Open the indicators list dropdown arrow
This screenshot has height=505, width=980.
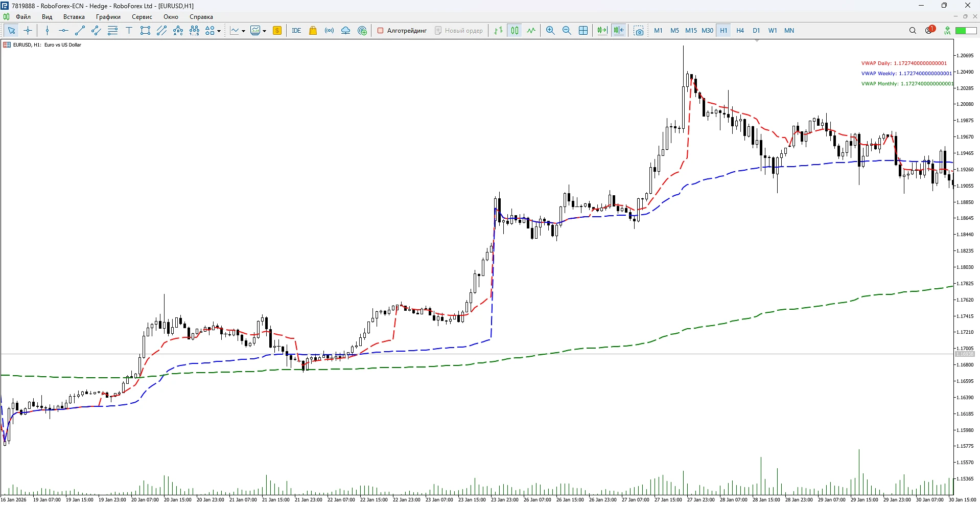(243, 31)
